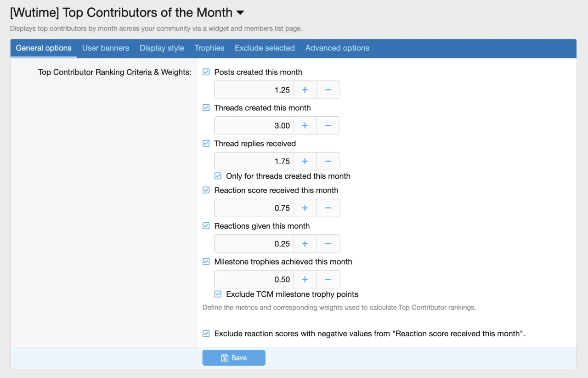Increase the Posts created this month weight
The width and height of the screenshot is (588, 378).
point(305,90)
